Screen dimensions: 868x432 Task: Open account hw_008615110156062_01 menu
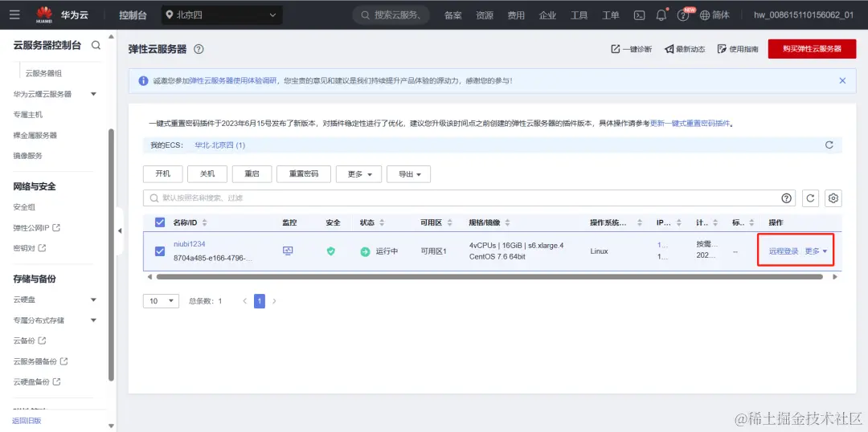pos(803,15)
